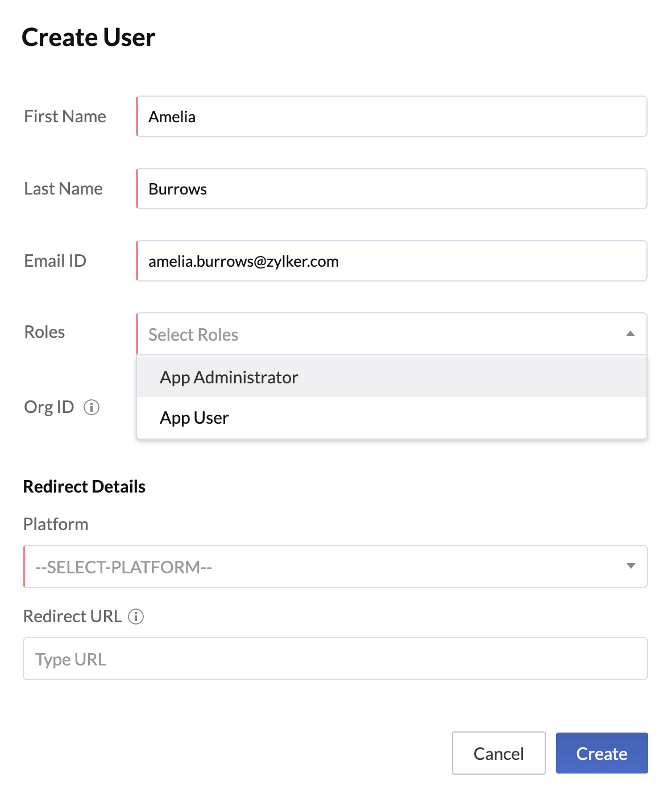Click the Redirect URL field label
This screenshot has width=672, height=794.
[72, 616]
